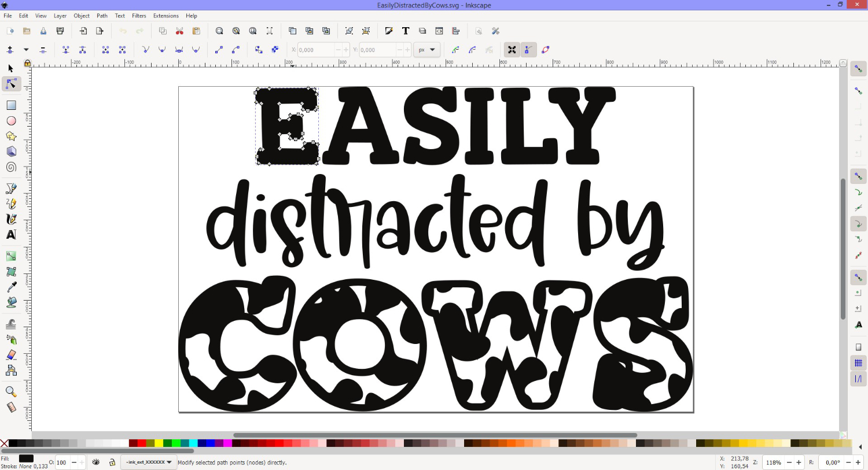Click the horizontal canvas scrollbar

pos(435,435)
